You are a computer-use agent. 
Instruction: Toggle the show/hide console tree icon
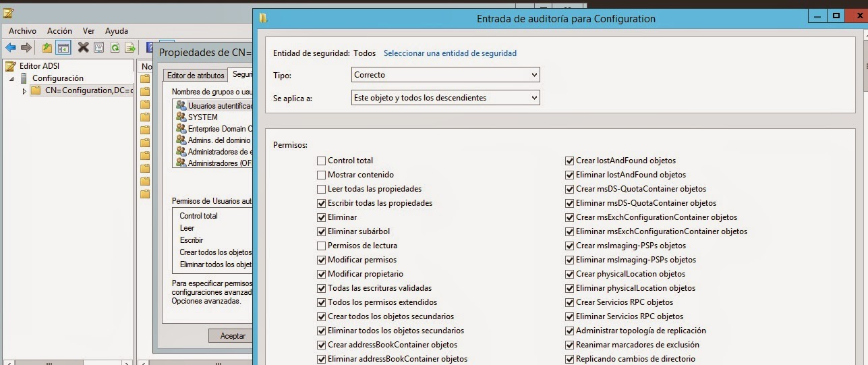(x=63, y=47)
